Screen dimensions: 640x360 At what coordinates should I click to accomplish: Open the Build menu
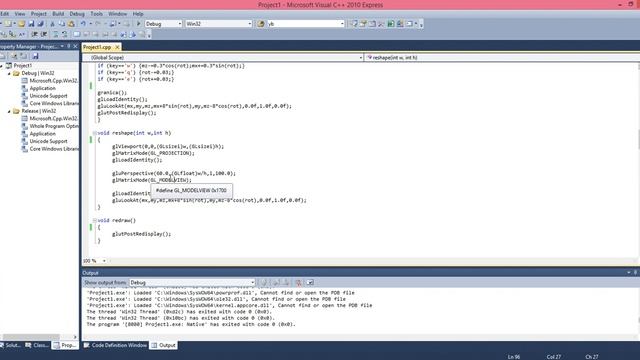point(58,14)
